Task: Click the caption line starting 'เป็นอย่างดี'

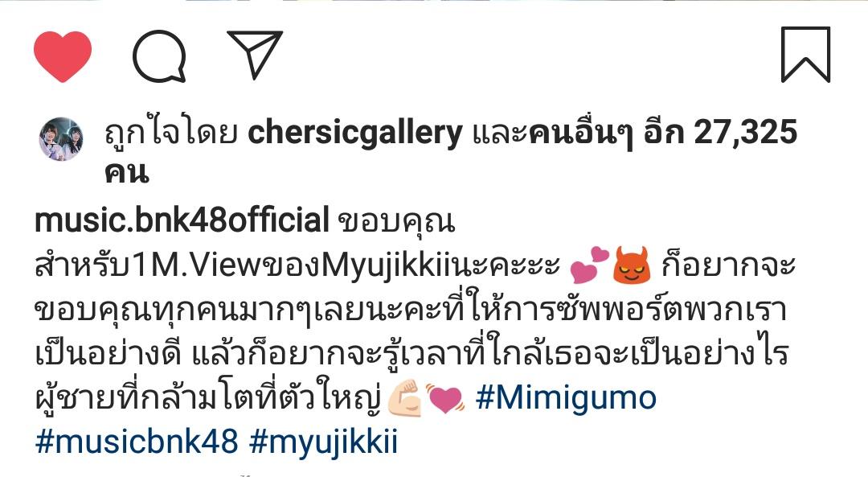Action: tap(411, 353)
